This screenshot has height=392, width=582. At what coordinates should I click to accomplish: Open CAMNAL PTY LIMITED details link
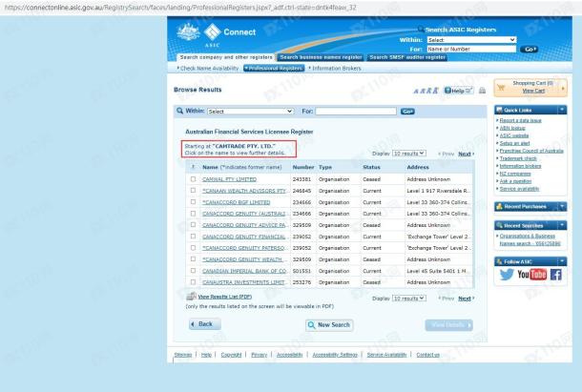click(229, 179)
